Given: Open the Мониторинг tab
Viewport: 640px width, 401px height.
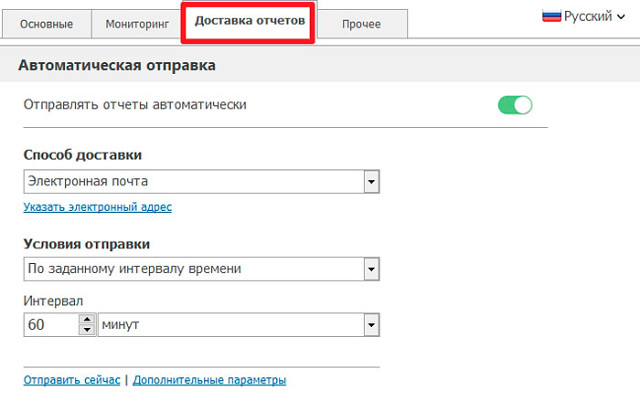Looking at the screenshot, I should [136, 25].
